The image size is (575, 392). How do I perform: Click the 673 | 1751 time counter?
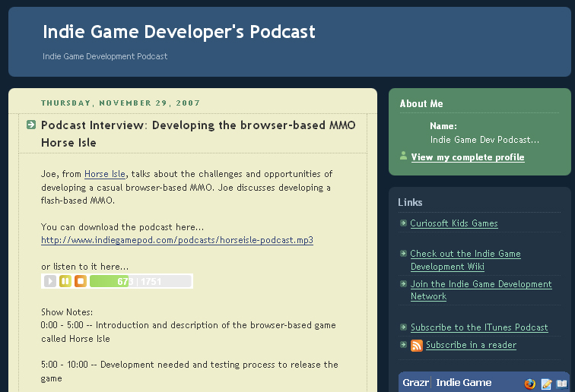pos(139,281)
